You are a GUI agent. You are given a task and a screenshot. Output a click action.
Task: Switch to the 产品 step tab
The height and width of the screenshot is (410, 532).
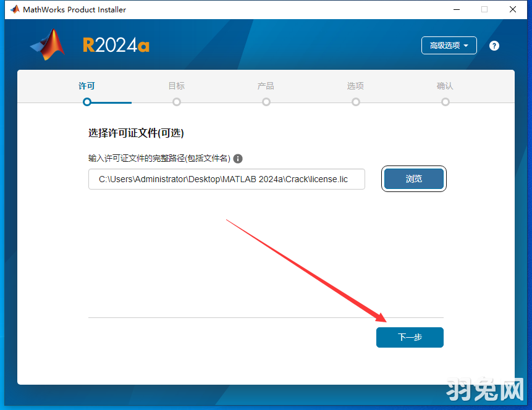(266, 86)
